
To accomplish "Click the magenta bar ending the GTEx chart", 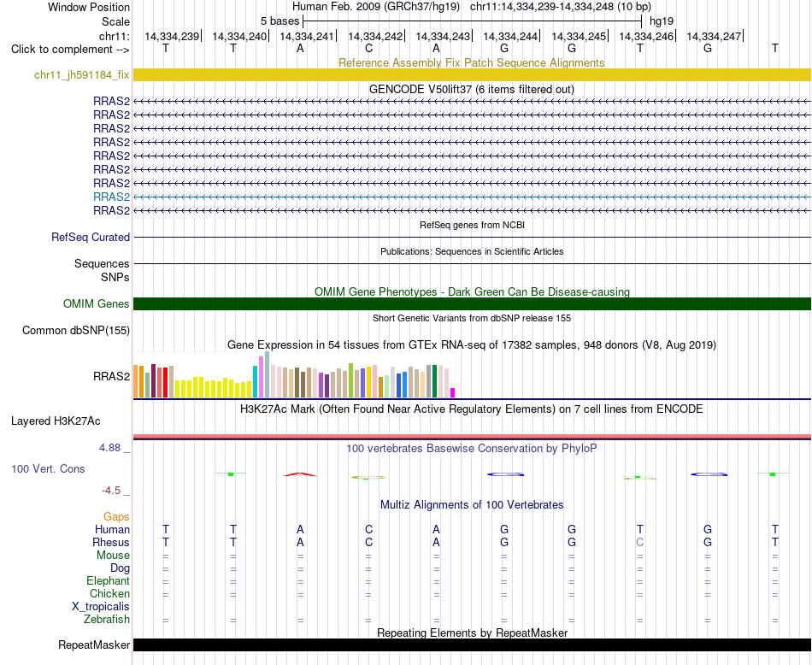I will click(453, 392).
